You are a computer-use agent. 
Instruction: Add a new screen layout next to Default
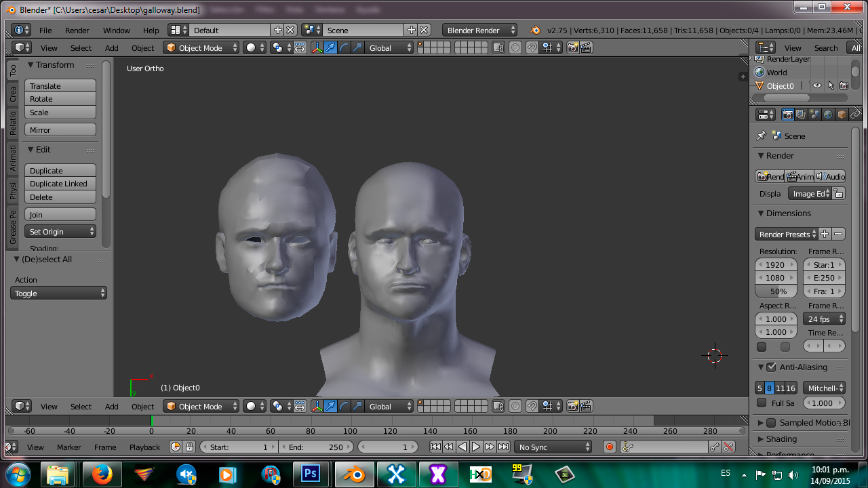[277, 30]
